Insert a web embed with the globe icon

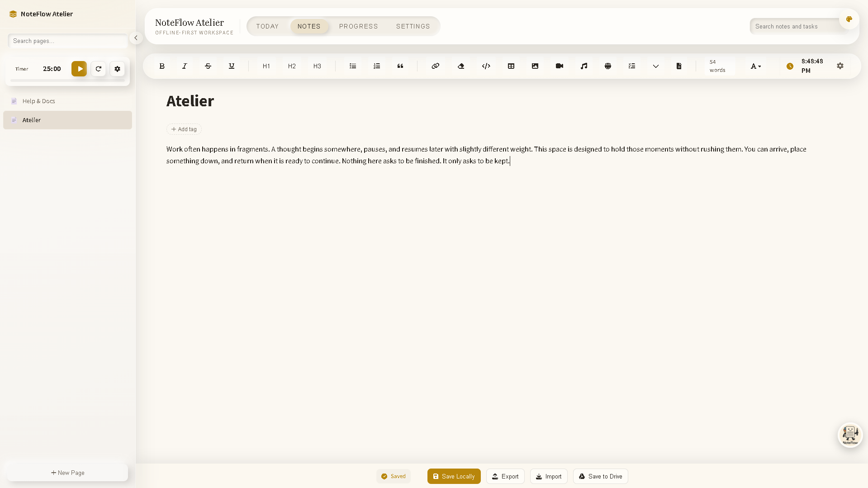pyautogui.click(x=607, y=66)
